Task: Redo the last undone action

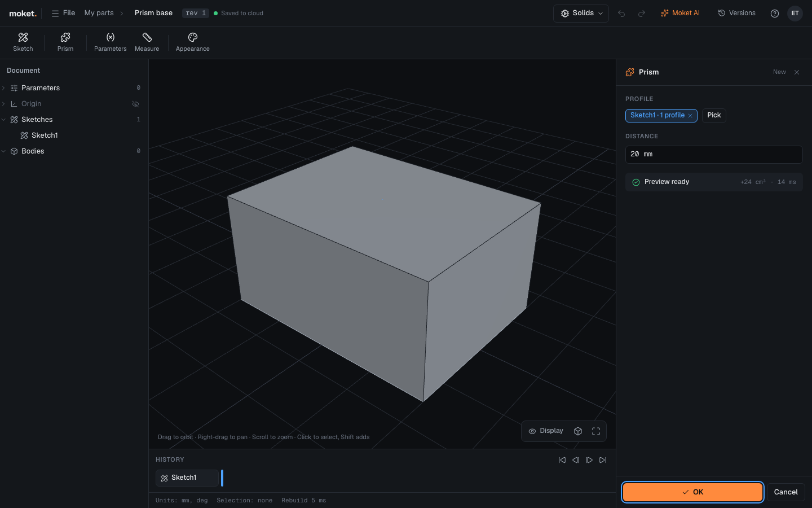Action: [642, 14]
